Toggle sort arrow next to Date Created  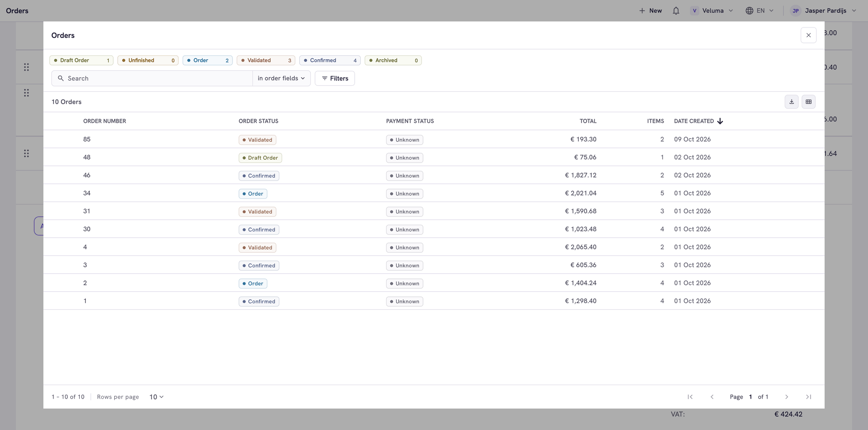[720, 121]
